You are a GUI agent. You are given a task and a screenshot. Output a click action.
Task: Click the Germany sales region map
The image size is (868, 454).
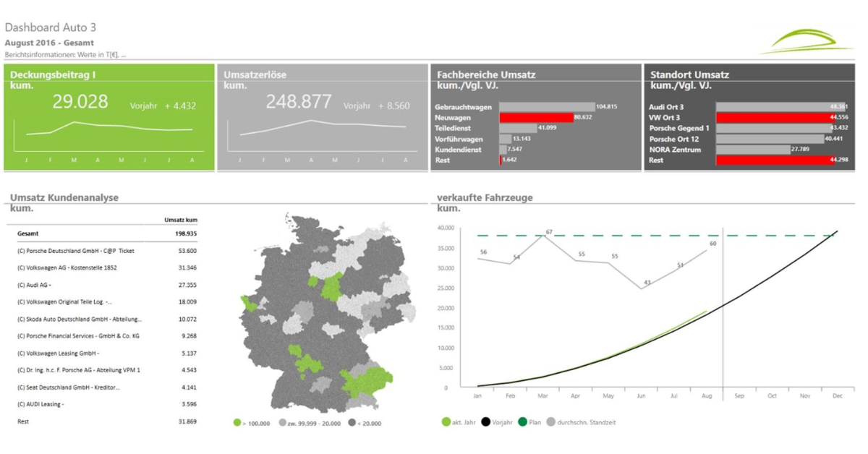[x=327, y=313]
